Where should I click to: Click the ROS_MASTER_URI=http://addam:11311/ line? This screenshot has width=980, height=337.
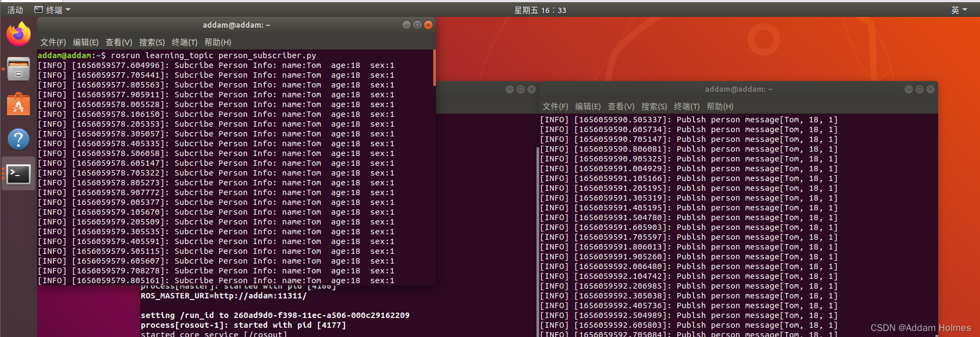[223, 296]
